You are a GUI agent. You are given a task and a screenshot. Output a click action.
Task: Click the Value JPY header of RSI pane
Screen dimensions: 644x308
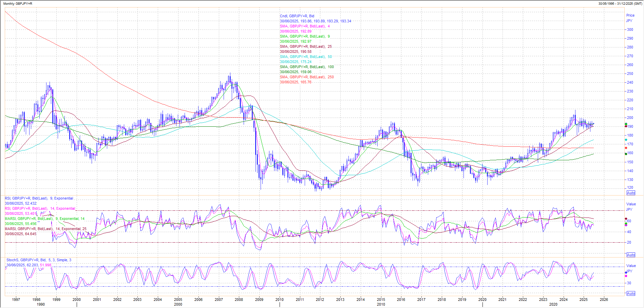point(631,207)
